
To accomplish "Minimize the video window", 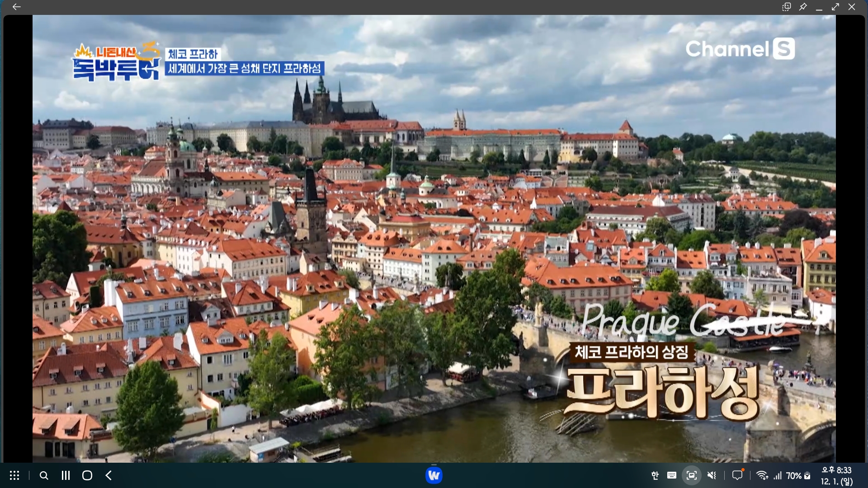I will [819, 7].
